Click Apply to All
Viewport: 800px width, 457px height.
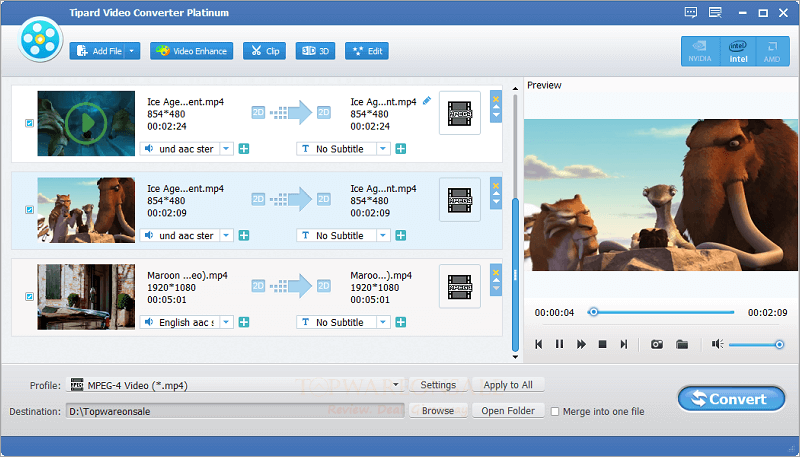coord(508,385)
